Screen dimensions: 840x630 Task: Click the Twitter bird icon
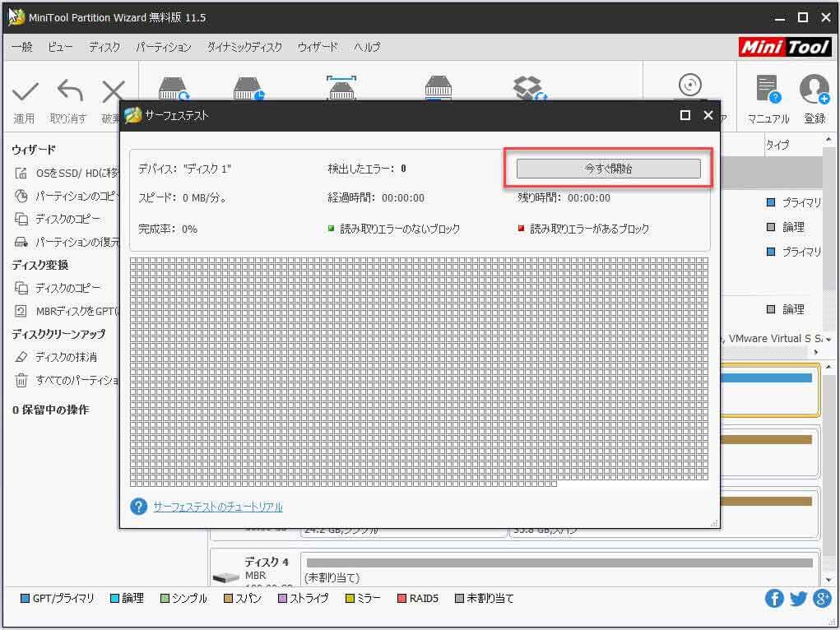(x=798, y=599)
